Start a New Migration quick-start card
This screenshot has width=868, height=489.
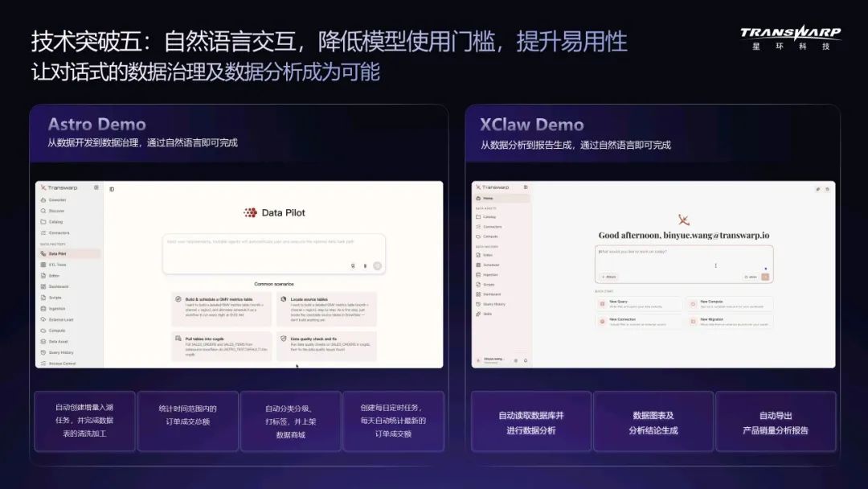[x=730, y=321]
